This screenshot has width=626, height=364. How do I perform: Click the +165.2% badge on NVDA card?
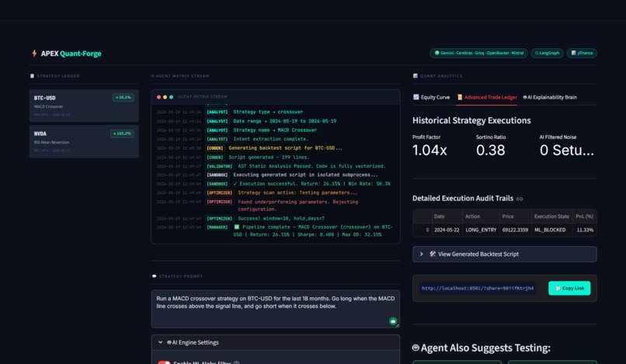(x=122, y=133)
